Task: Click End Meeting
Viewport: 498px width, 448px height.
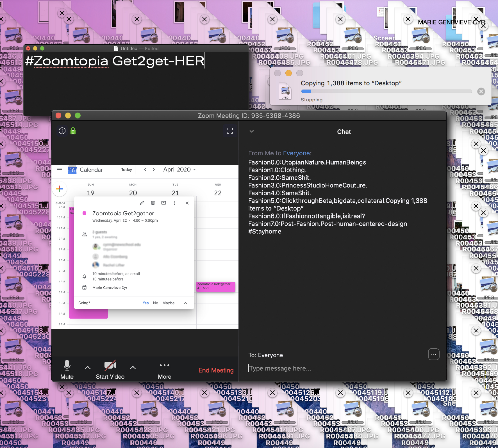Action: pyautogui.click(x=216, y=370)
